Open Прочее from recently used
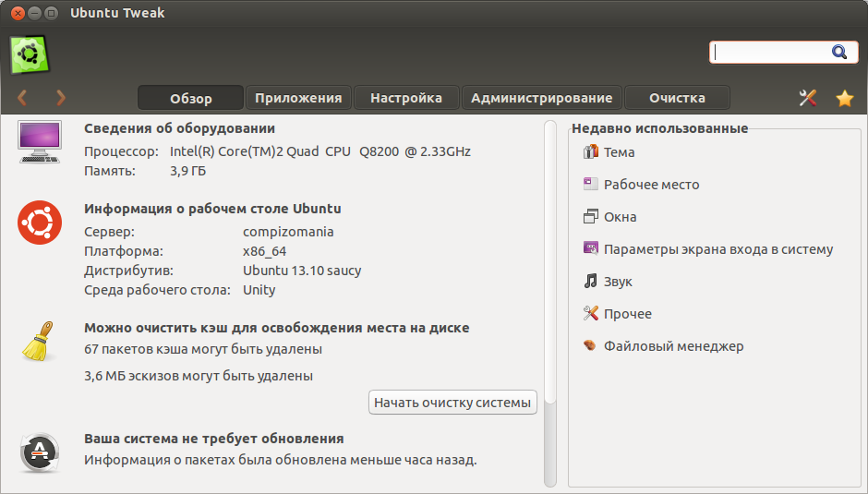This screenshot has width=868, height=494. point(628,313)
